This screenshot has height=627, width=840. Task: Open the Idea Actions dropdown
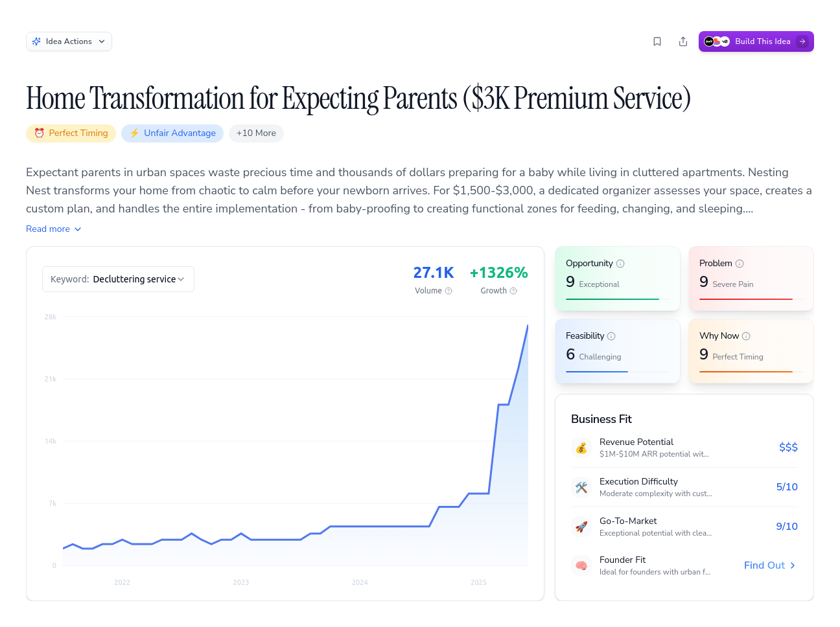click(x=69, y=41)
